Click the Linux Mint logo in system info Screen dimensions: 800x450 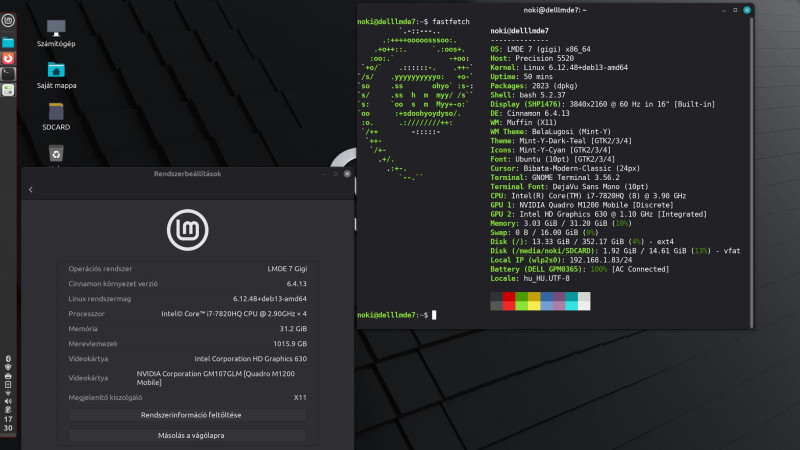click(188, 230)
